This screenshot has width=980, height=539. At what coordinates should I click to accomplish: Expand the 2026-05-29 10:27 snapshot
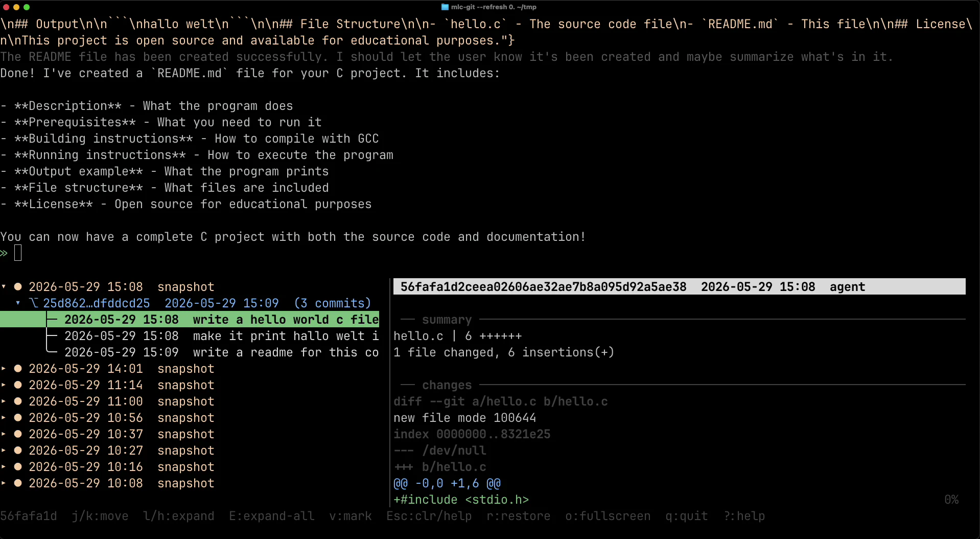(4, 451)
